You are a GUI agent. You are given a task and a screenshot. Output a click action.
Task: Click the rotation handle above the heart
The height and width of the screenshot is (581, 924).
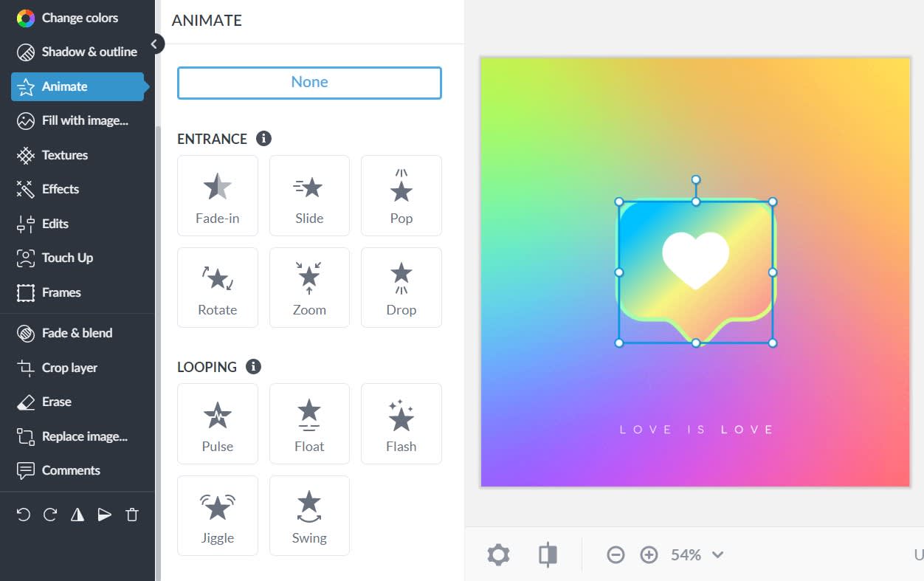click(696, 180)
